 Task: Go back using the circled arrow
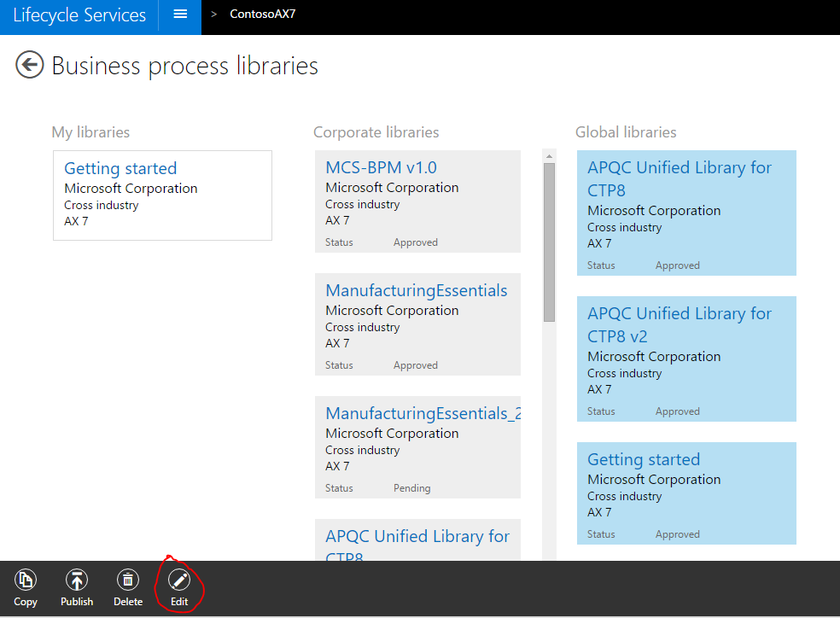[x=30, y=65]
